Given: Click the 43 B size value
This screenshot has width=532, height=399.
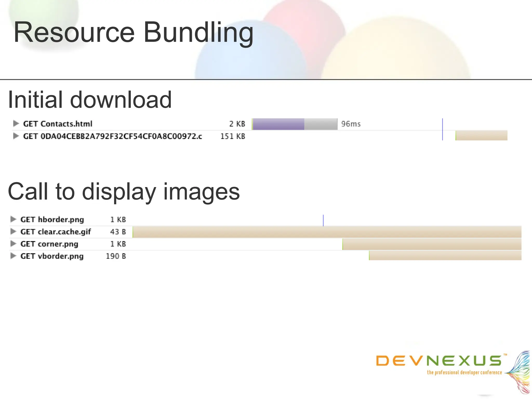Looking at the screenshot, I should [x=118, y=232].
